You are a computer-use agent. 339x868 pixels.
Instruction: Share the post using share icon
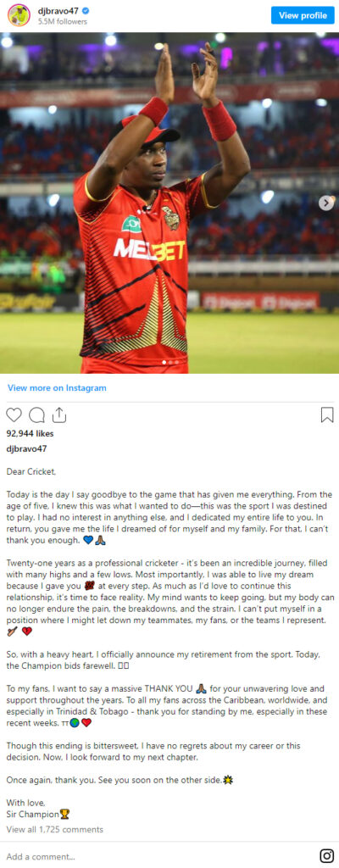[x=58, y=415]
